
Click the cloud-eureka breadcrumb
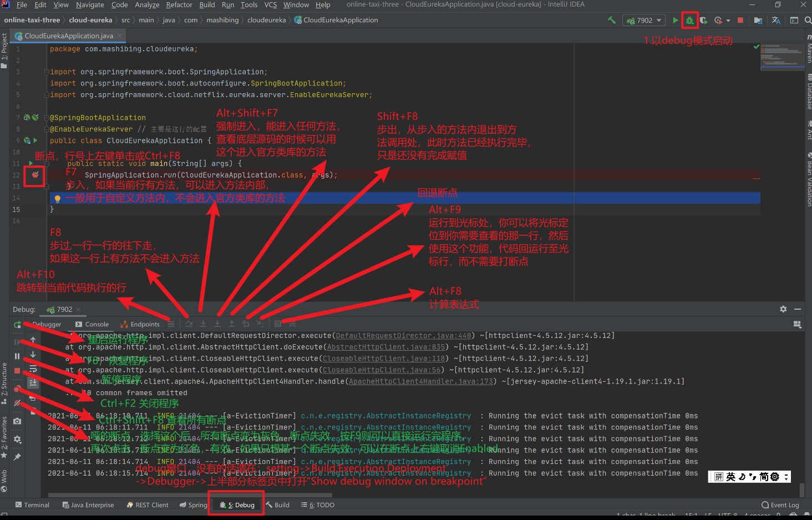coord(90,20)
